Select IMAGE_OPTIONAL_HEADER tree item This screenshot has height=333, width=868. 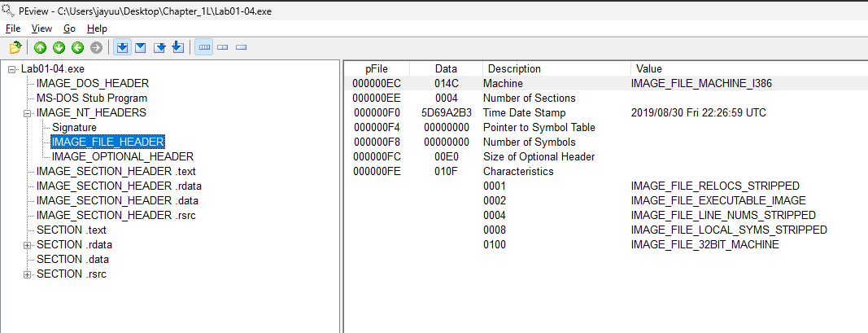click(x=122, y=156)
